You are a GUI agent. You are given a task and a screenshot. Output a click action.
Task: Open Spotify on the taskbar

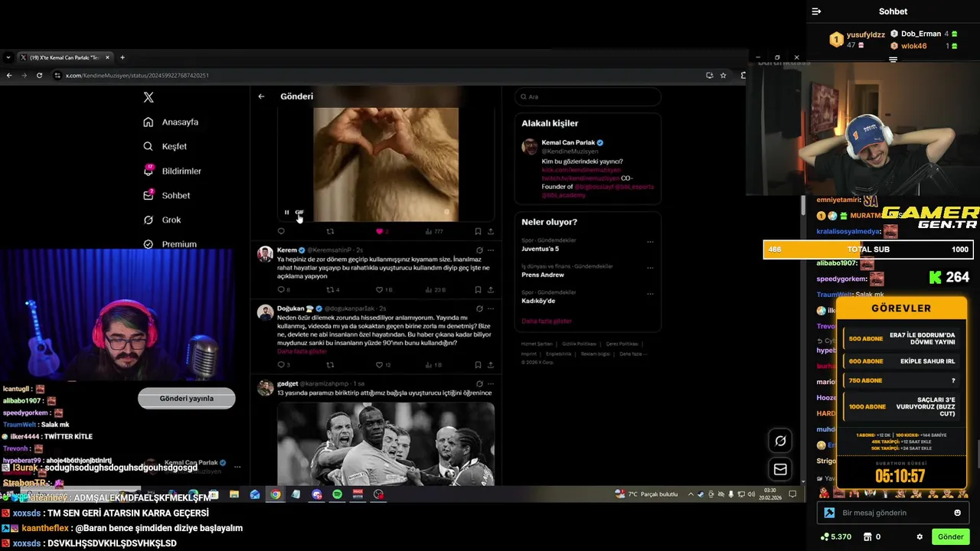coord(337,494)
